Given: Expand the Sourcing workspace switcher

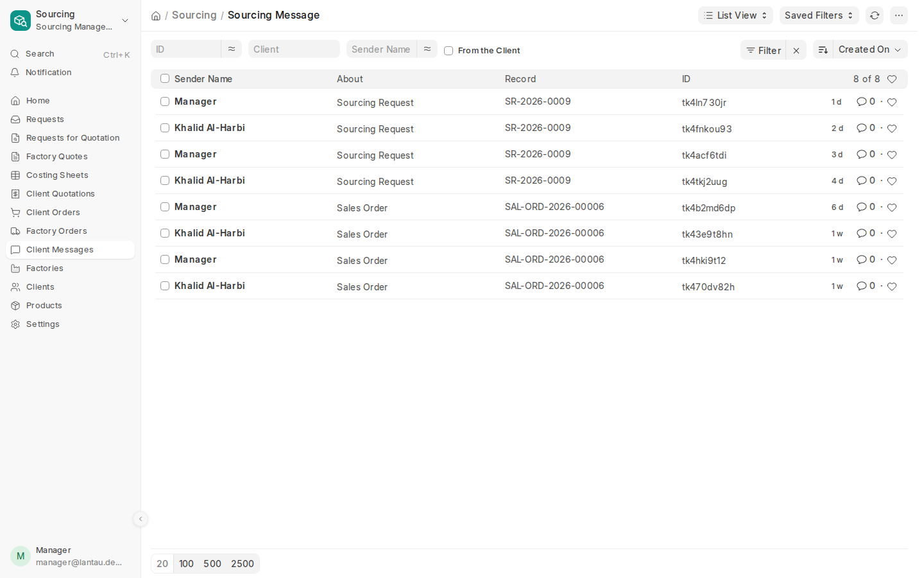Looking at the screenshot, I should click(x=125, y=21).
